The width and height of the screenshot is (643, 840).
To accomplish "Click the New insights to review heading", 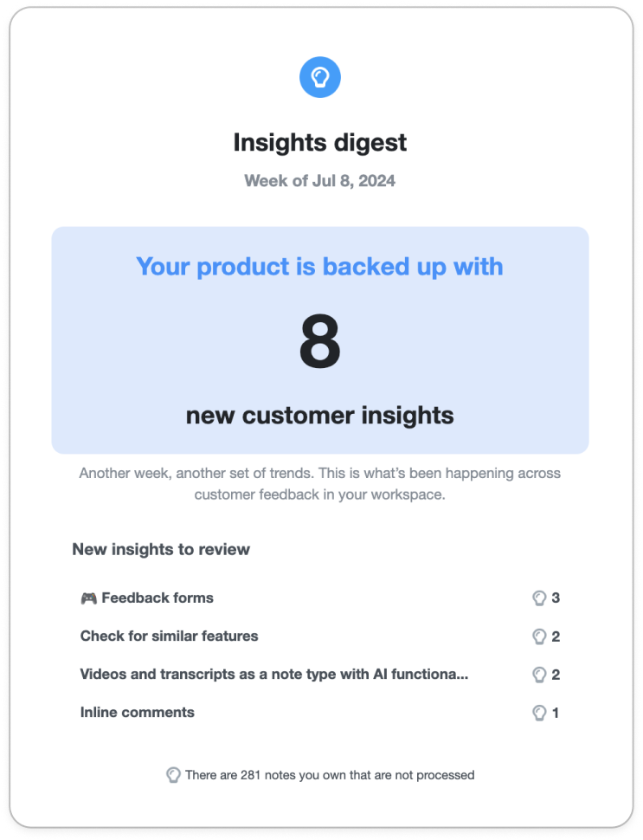I will (161, 549).
